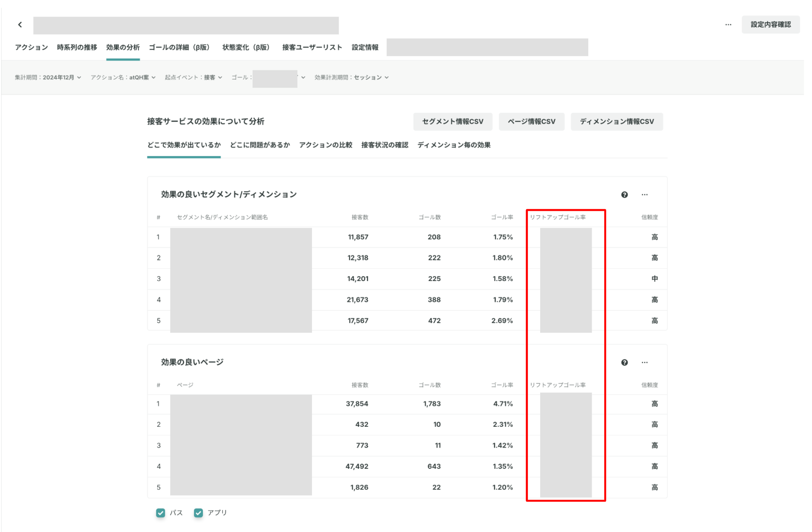Screen dimensions: 812x532
Task: Click 接客数 header in segment table
Action: point(360,218)
